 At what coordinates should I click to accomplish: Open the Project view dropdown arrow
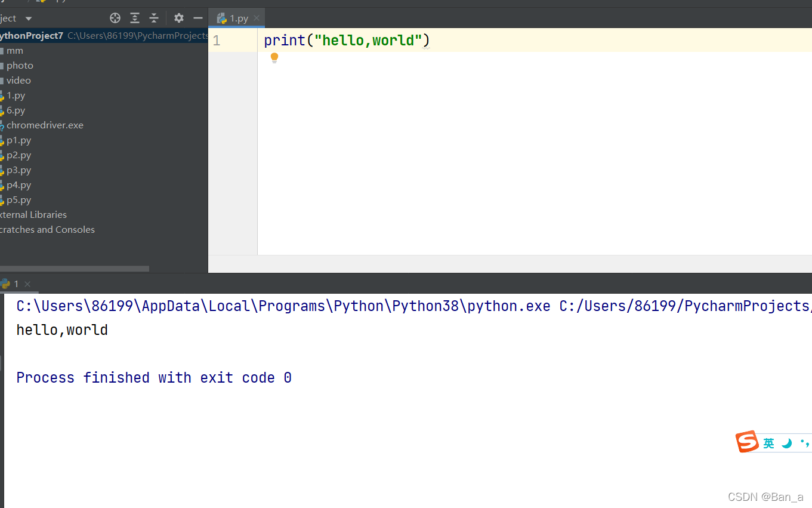(x=29, y=19)
